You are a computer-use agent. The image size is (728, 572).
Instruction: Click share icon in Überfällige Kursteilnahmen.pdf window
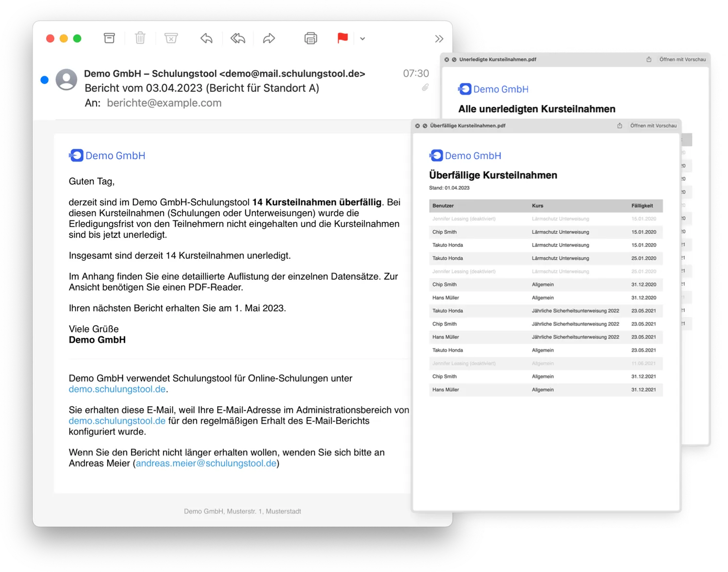point(620,126)
